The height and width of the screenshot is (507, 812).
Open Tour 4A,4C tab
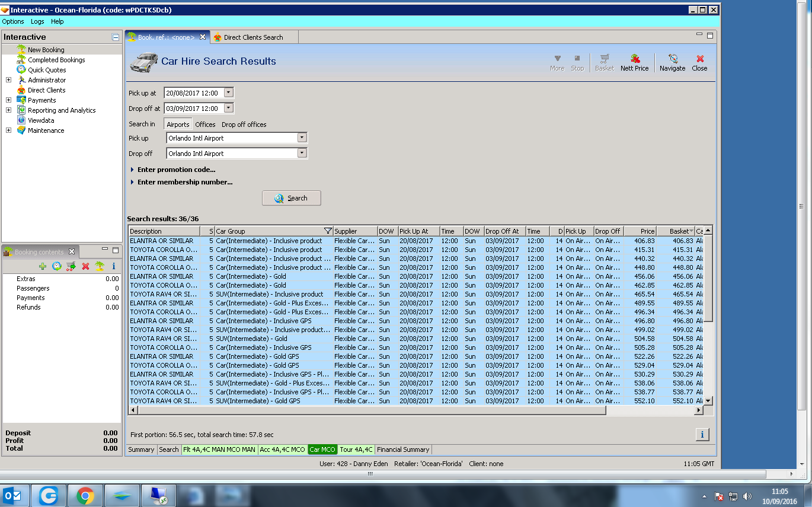pyautogui.click(x=356, y=449)
